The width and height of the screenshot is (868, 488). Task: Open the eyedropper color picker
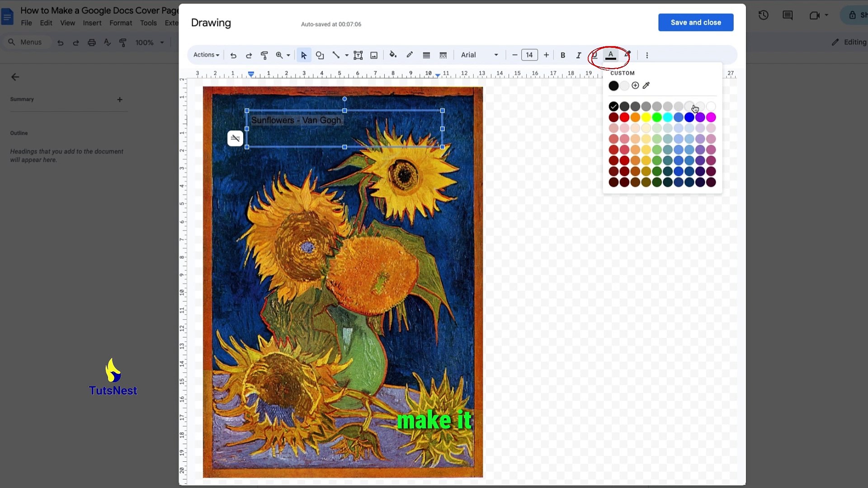(x=646, y=85)
